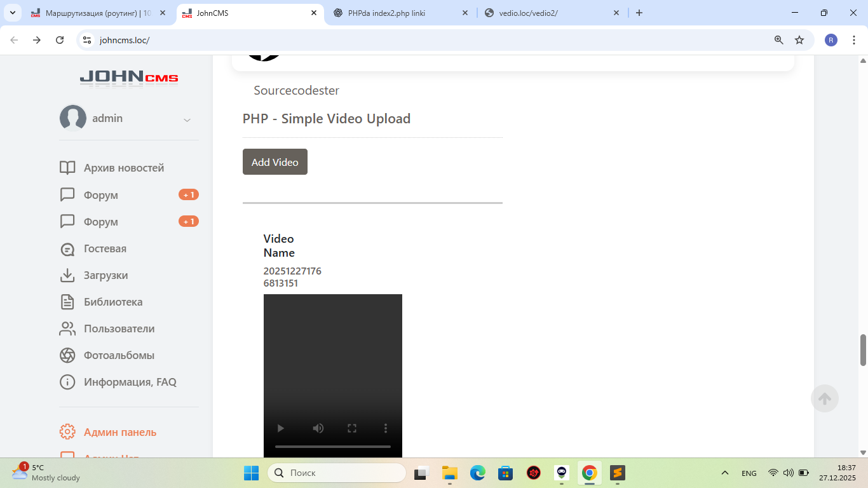868x488 pixels.
Task: Open a new browser tab
Action: click(639, 13)
